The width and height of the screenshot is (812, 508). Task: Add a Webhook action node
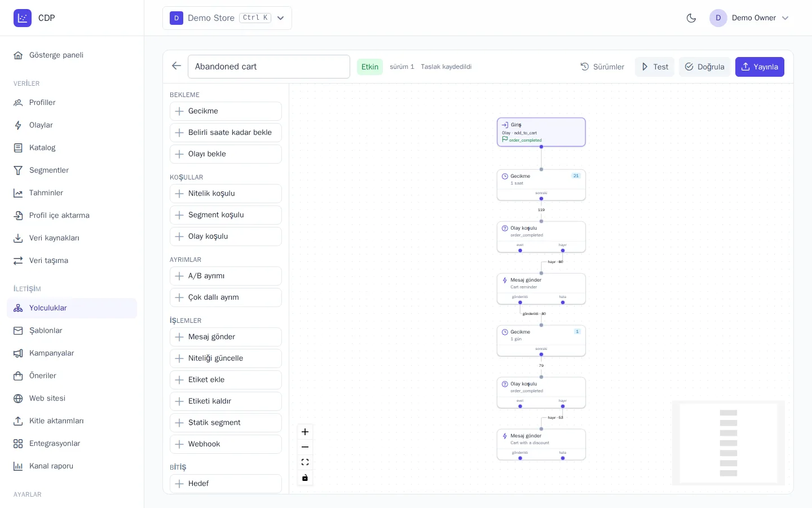coord(226,444)
